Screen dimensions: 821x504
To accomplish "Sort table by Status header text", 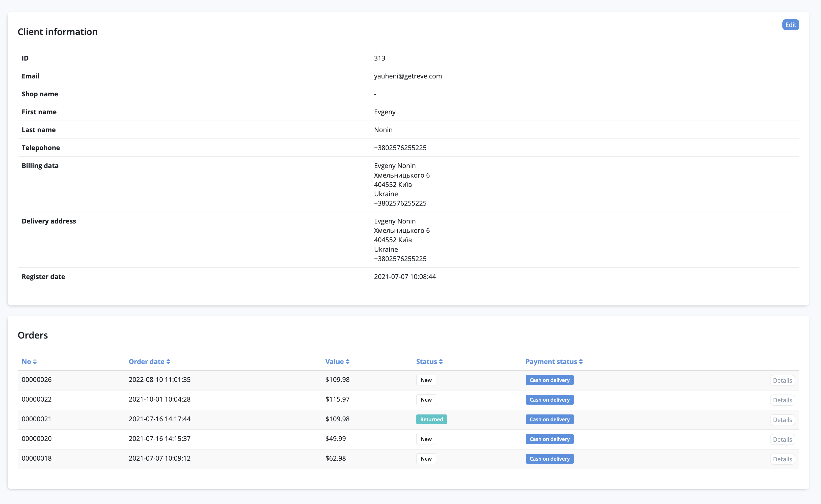I will click(426, 362).
